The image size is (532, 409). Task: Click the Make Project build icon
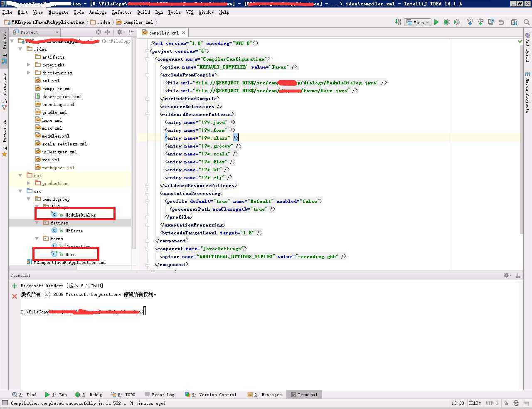coord(398,22)
